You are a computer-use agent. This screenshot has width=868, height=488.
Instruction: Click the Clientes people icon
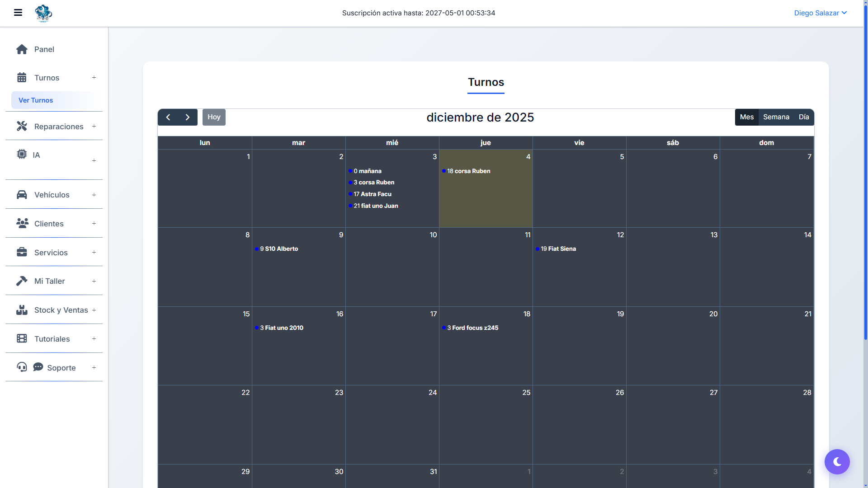point(22,223)
